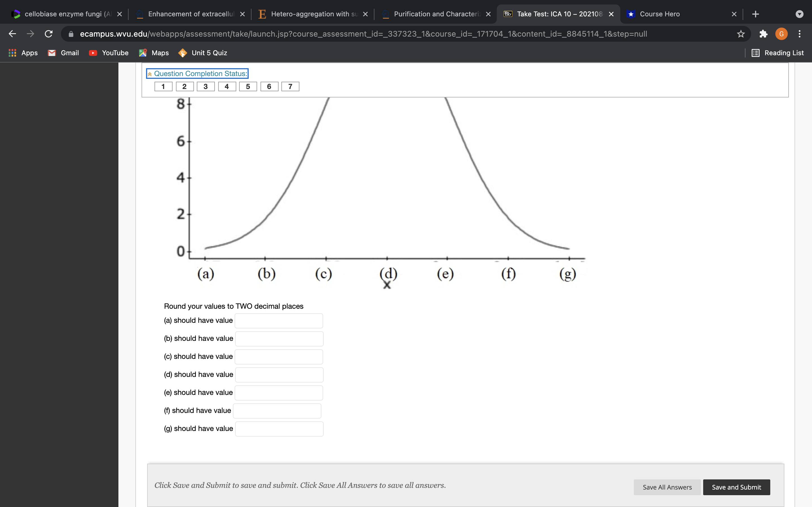Click the Google account avatar icon

(782, 34)
